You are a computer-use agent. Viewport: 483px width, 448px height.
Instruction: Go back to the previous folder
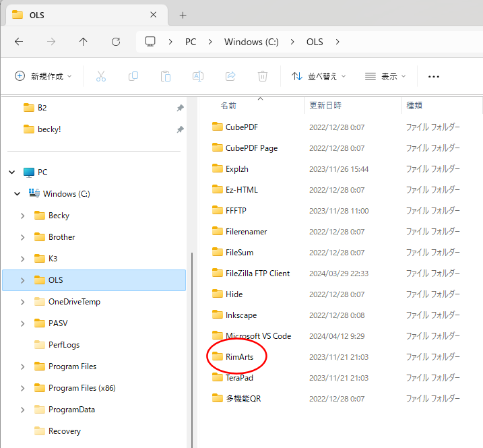tap(19, 42)
